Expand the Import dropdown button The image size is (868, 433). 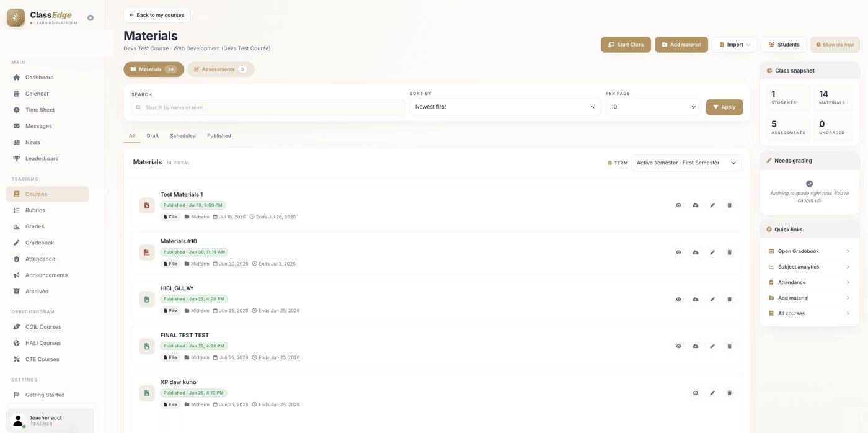tap(735, 45)
